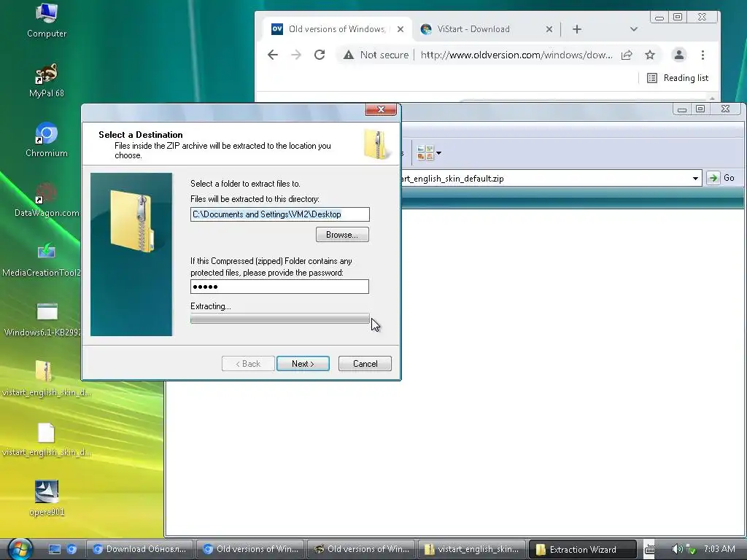This screenshot has height=560, width=747.
Task: Click the Browse... button in wizard
Action: point(342,234)
